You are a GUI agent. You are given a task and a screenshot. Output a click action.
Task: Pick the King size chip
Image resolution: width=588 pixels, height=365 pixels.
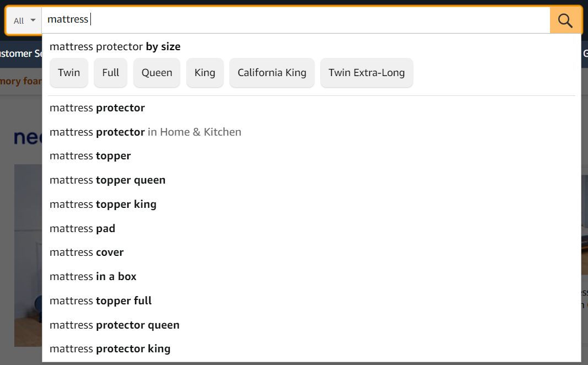click(204, 73)
